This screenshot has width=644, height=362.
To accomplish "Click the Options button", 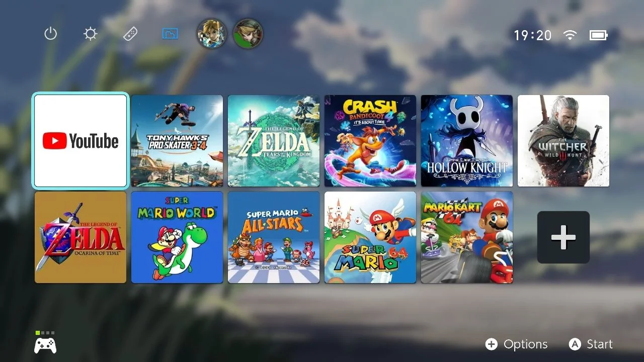I will pyautogui.click(x=517, y=344).
